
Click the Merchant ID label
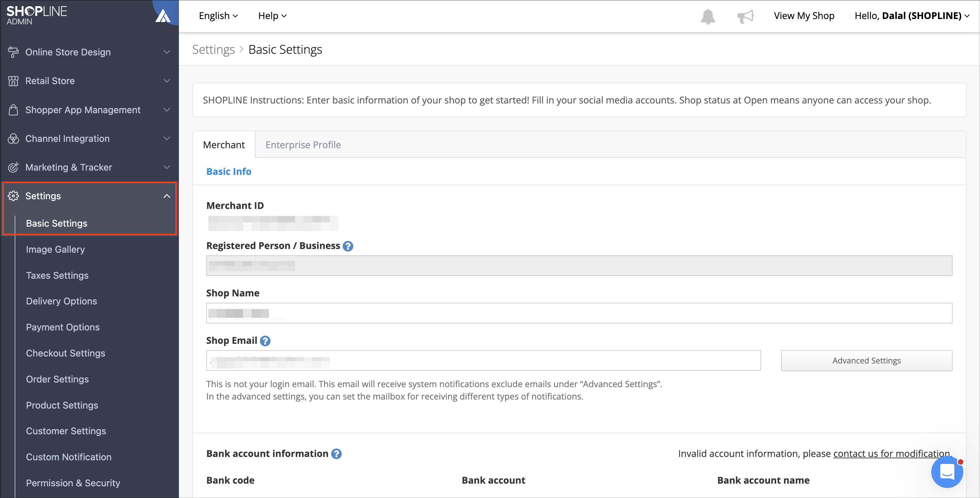[235, 206]
